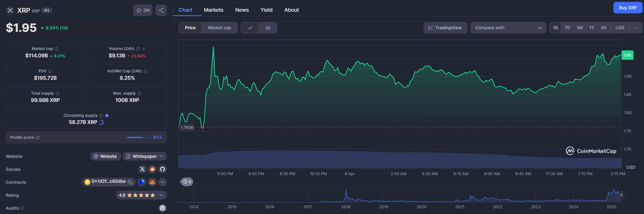
Task: Show Vol/Mkt Cap info icon
Action: 145,71
